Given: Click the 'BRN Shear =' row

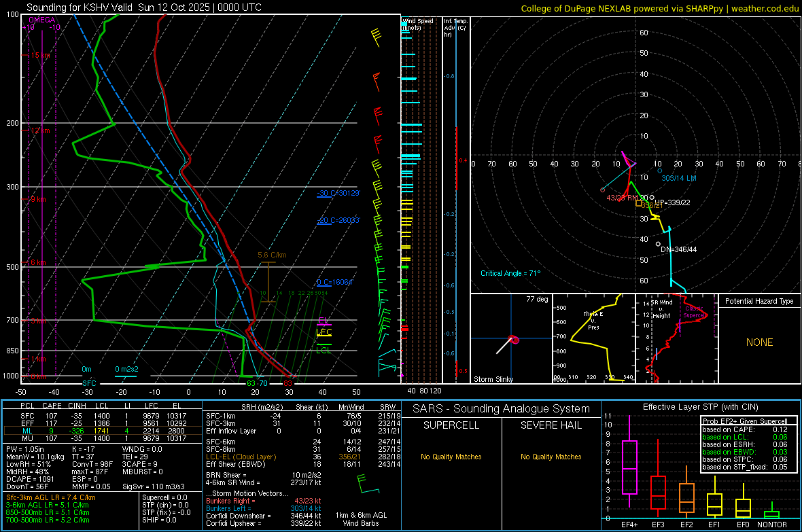Looking at the screenshot, I should tap(264, 475).
